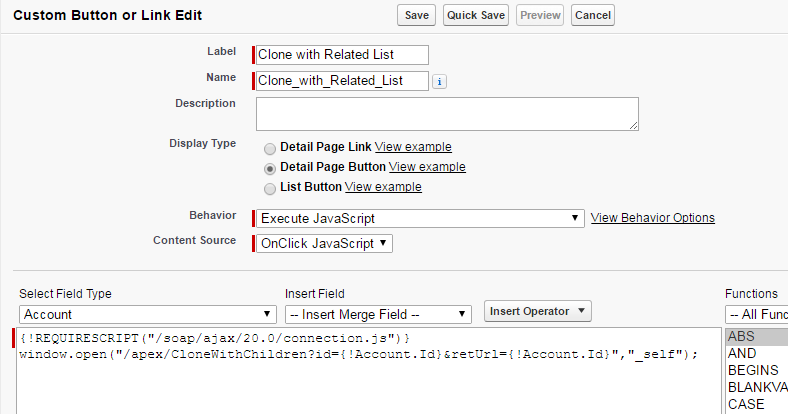788x414 pixels.
Task: Open the Insert Merge Field dropdown
Action: coord(378,314)
